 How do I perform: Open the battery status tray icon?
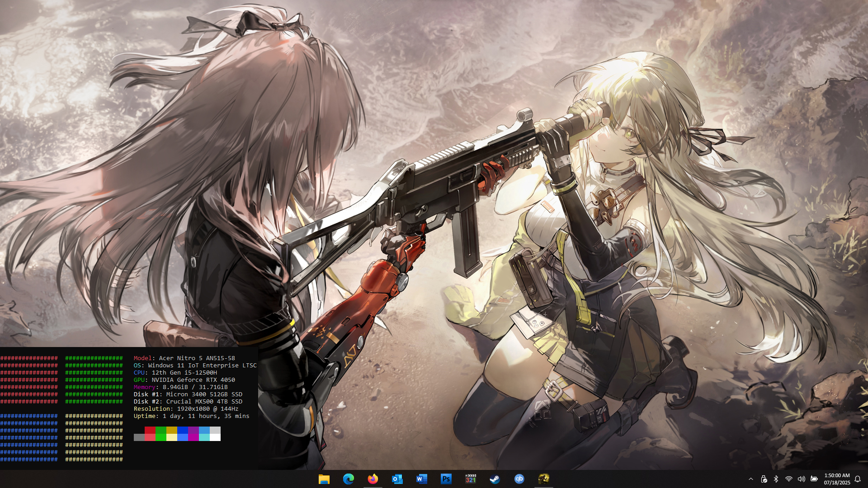click(814, 479)
